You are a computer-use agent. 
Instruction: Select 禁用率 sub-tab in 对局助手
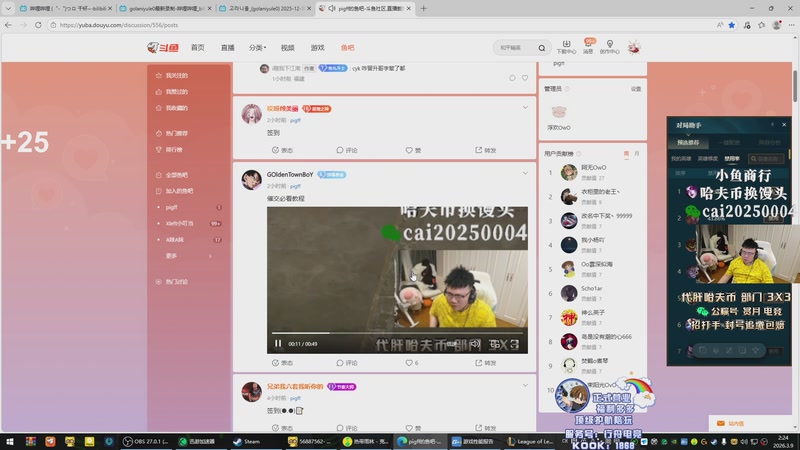click(x=732, y=159)
